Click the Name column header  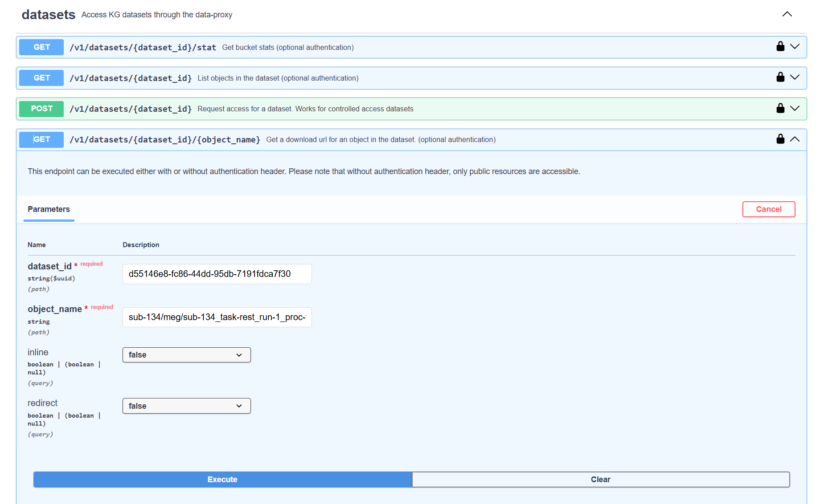click(x=37, y=245)
